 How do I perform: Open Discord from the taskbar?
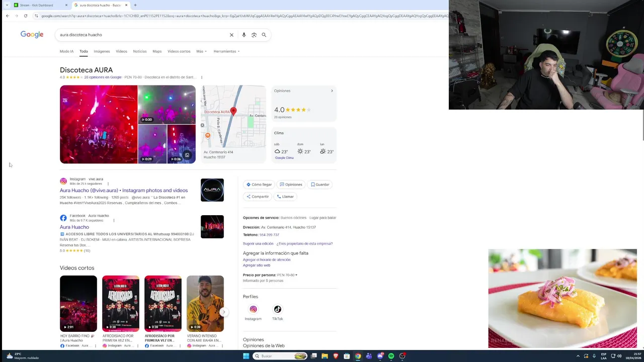[380, 356]
